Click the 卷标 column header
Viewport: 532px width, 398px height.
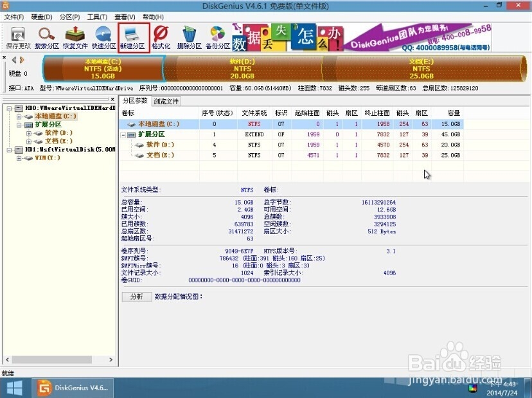[x=159, y=113]
